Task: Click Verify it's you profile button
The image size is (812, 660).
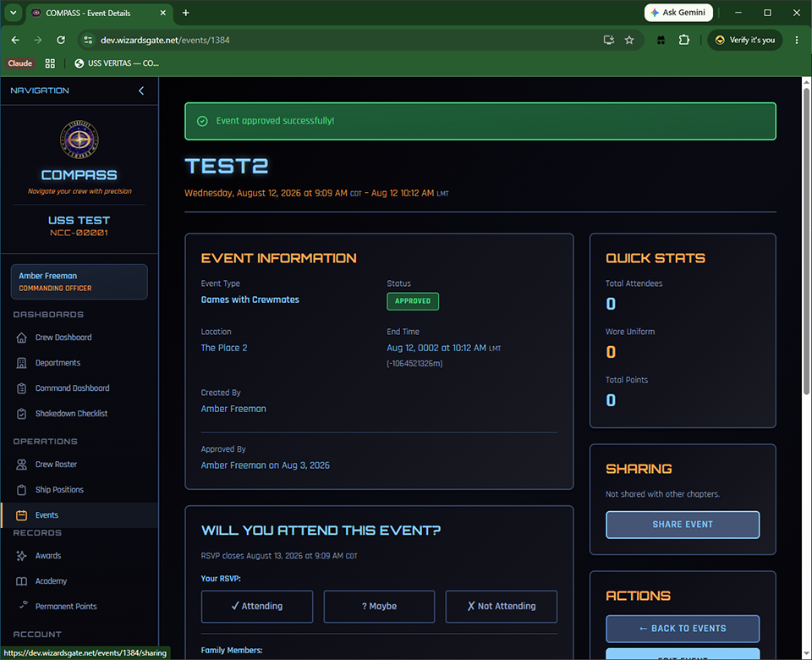Action: click(744, 40)
